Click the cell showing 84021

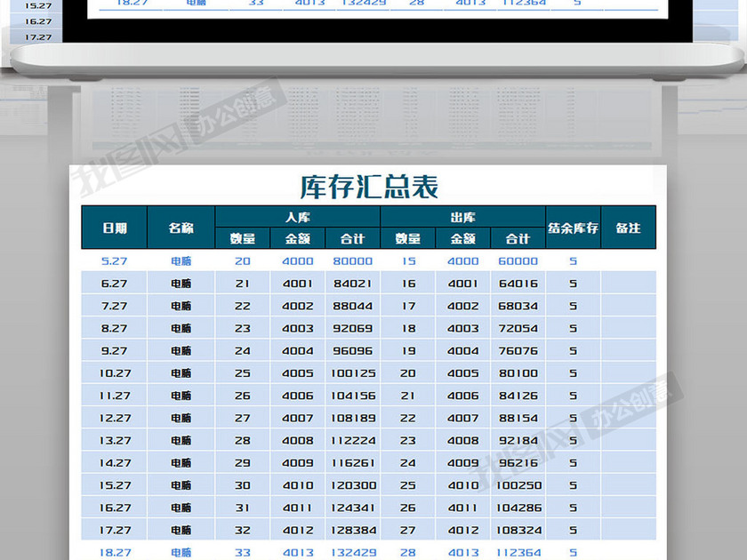point(352,284)
